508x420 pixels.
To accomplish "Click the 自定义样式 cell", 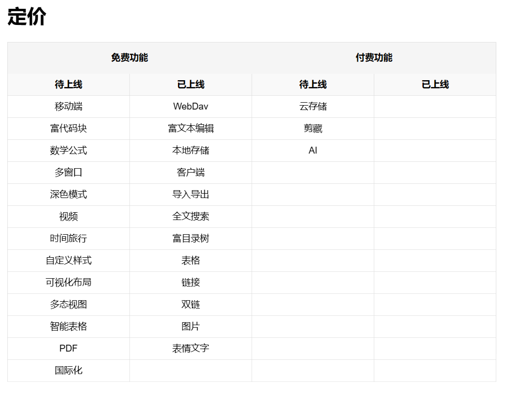I will click(68, 261).
